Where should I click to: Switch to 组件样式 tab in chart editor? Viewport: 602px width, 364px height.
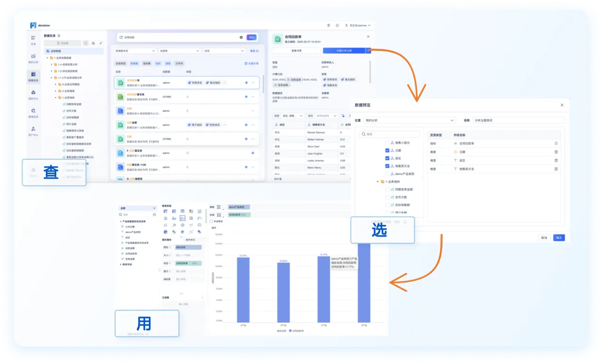pos(190,240)
